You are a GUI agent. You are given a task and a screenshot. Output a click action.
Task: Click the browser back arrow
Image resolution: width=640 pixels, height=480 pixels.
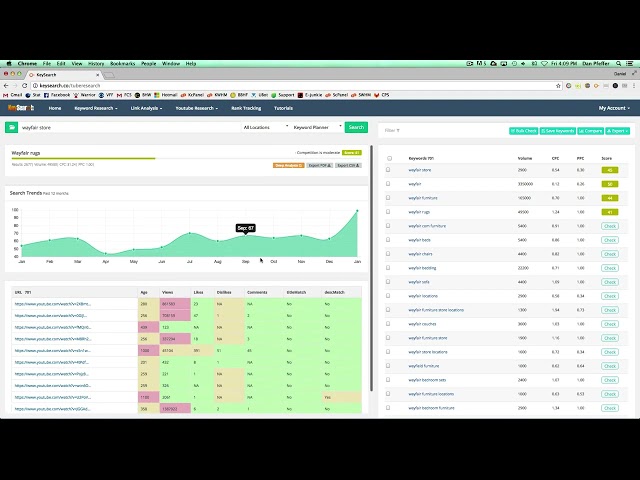(x=6, y=86)
